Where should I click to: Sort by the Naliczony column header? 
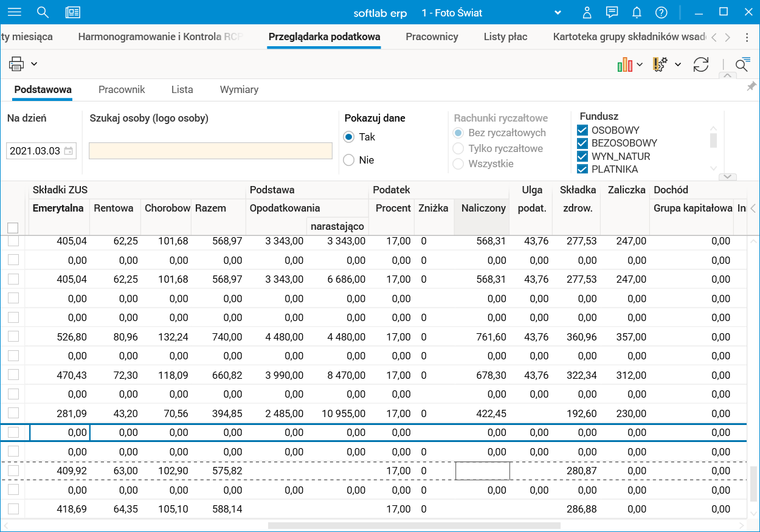pos(483,208)
